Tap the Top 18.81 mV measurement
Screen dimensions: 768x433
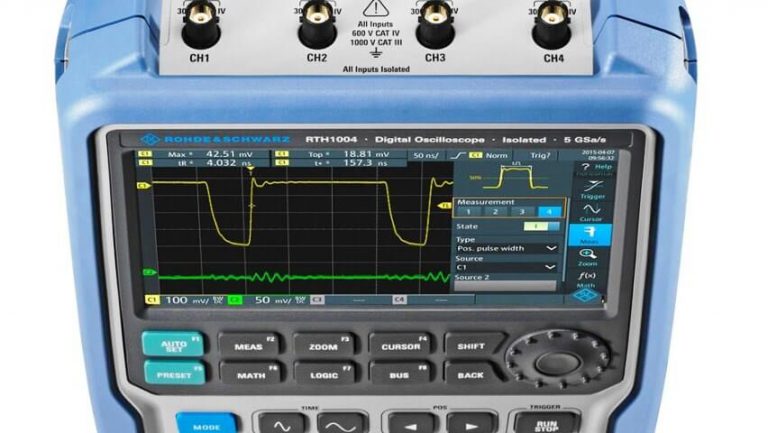(340, 154)
